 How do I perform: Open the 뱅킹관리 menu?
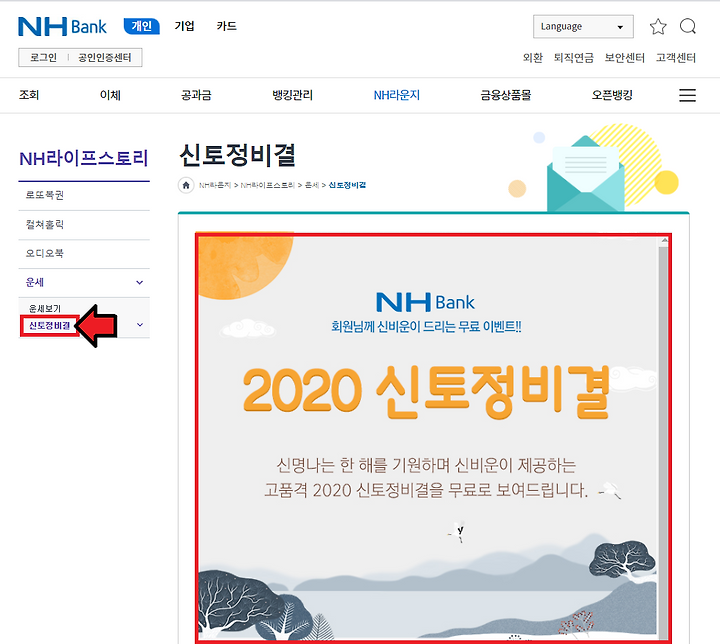tap(292, 95)
